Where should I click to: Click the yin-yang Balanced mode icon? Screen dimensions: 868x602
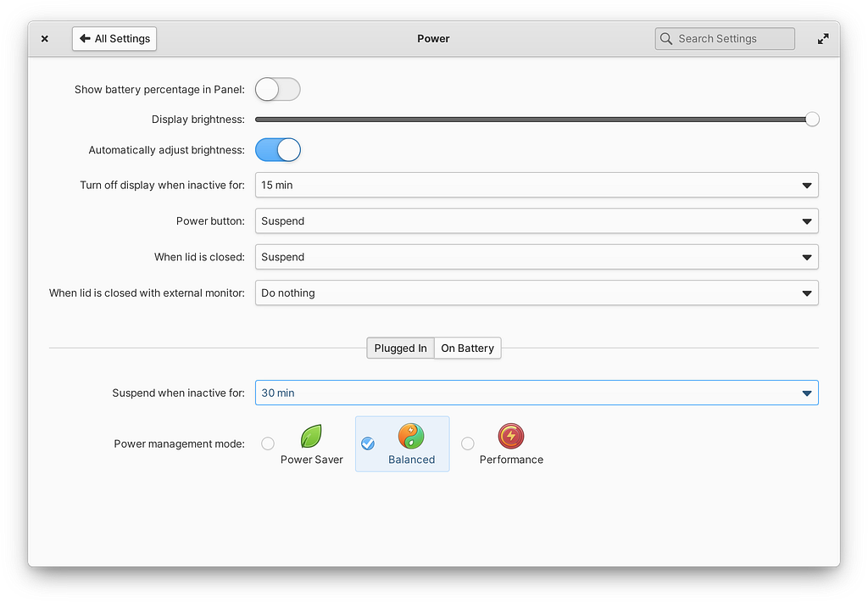tap(411, 437)
